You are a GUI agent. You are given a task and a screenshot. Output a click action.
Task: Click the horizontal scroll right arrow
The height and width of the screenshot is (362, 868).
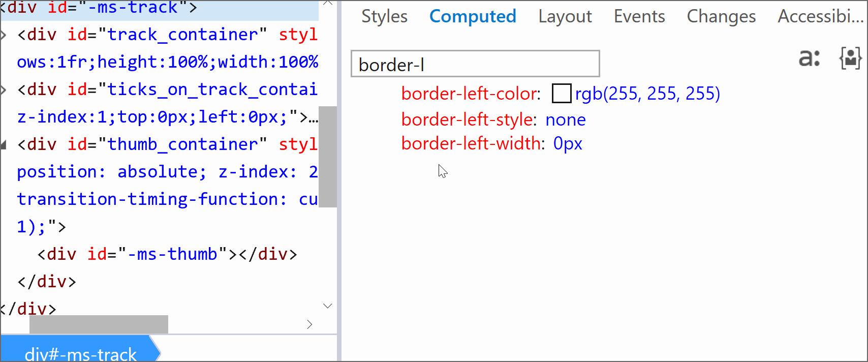[x=309, y=324]
